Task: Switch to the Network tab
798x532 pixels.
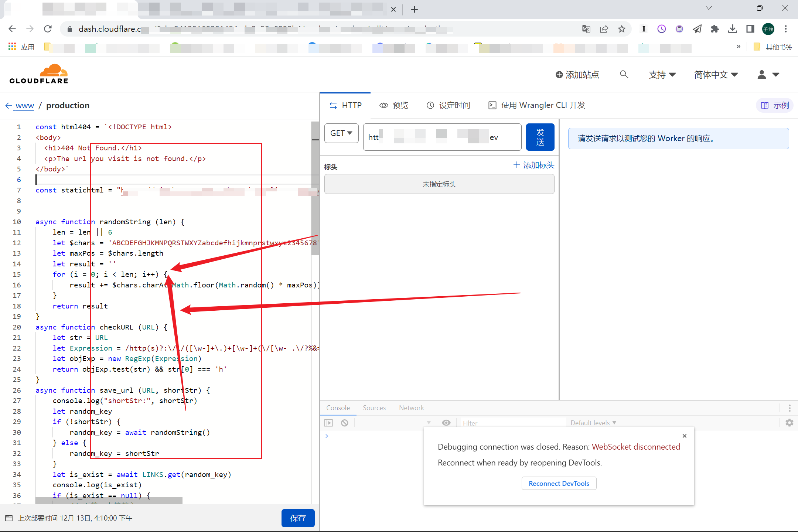Action: (412, 408)
